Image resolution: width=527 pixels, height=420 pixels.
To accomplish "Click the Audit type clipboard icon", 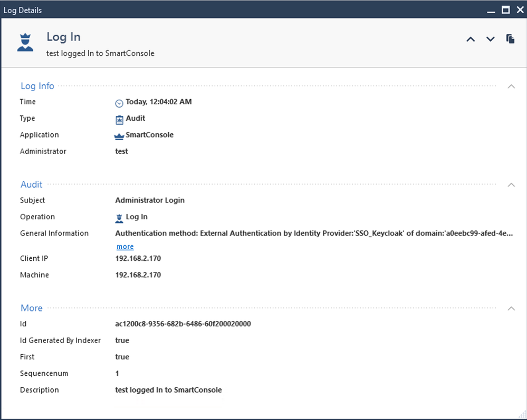I will pos(119,119).
